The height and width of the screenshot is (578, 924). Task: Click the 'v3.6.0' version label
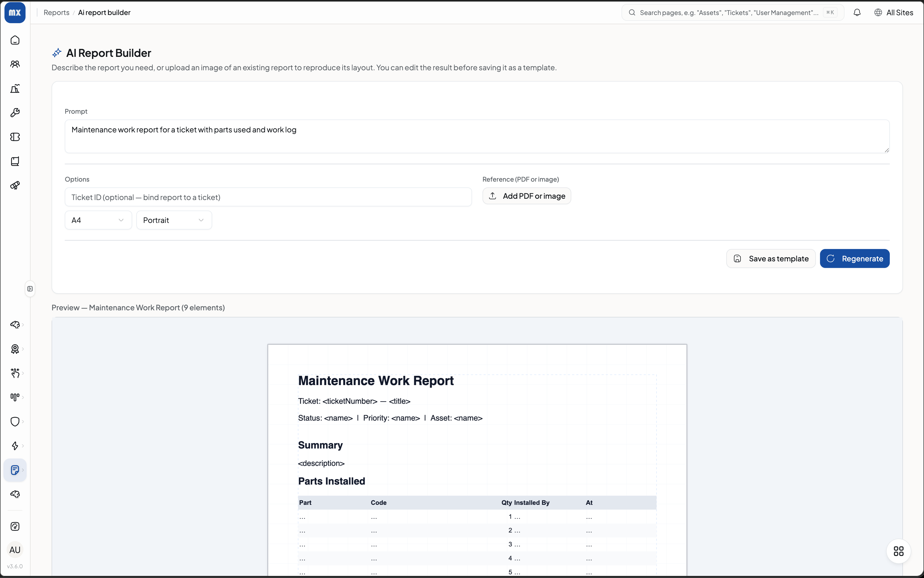pos(15,566)
